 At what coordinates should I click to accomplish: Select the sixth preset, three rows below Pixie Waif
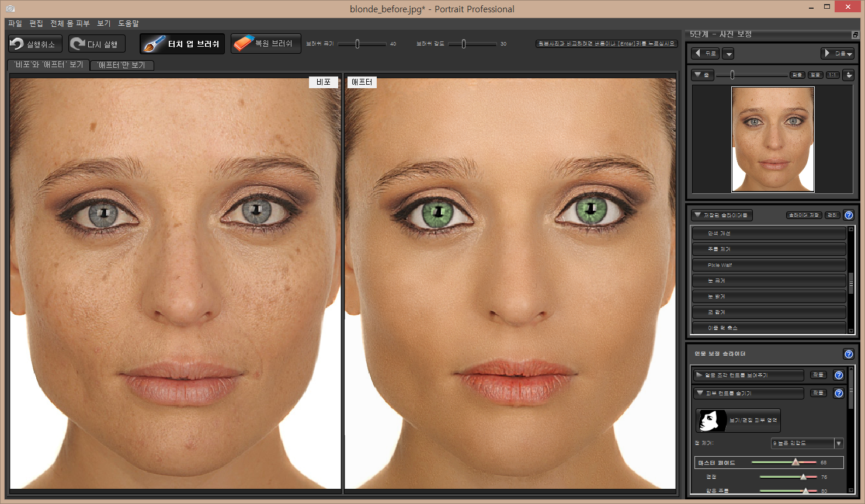pos(769,312)
